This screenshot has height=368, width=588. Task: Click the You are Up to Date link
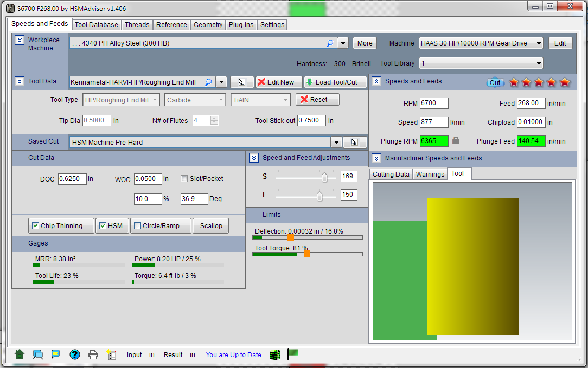pos(234,355)
